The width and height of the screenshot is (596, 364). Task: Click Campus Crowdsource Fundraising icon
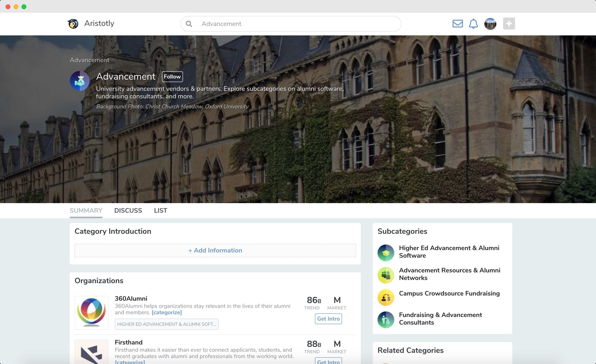point(386,297)
